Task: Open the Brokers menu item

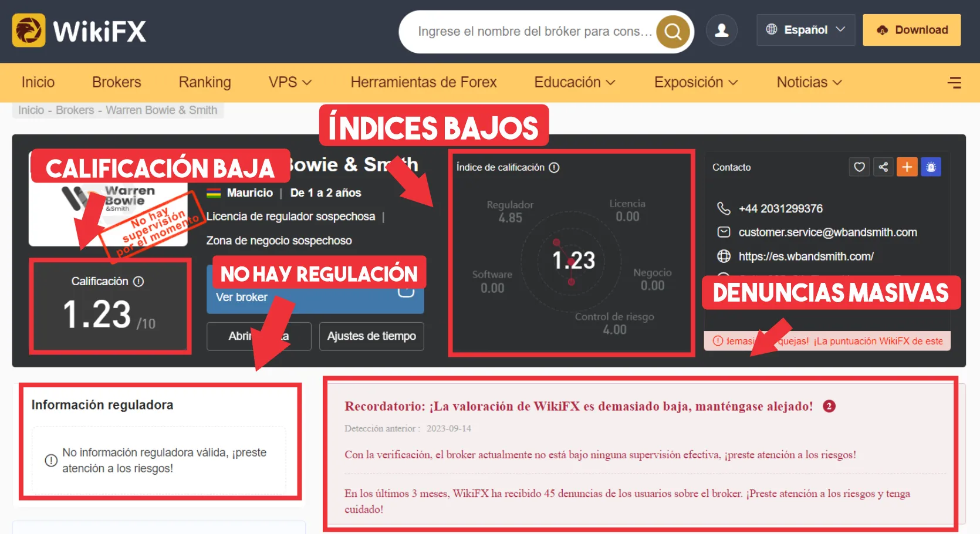Action: point(117,83)
